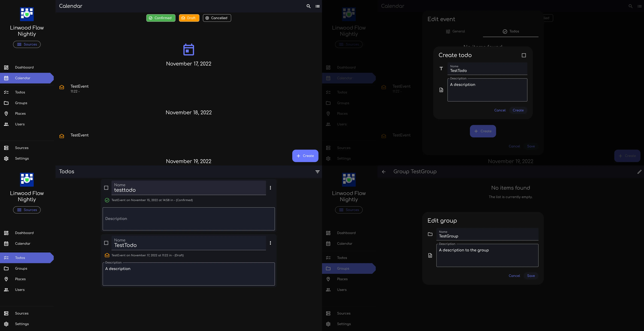The height and width of the screenshot is (331, 644).
Task: Open the Users section from the sidebar
Action: click(x=20, y=124)
